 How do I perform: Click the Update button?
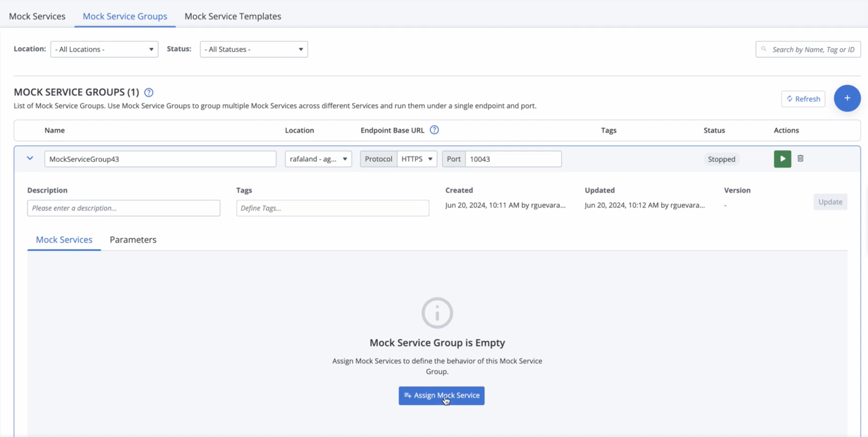coord(830,202)
